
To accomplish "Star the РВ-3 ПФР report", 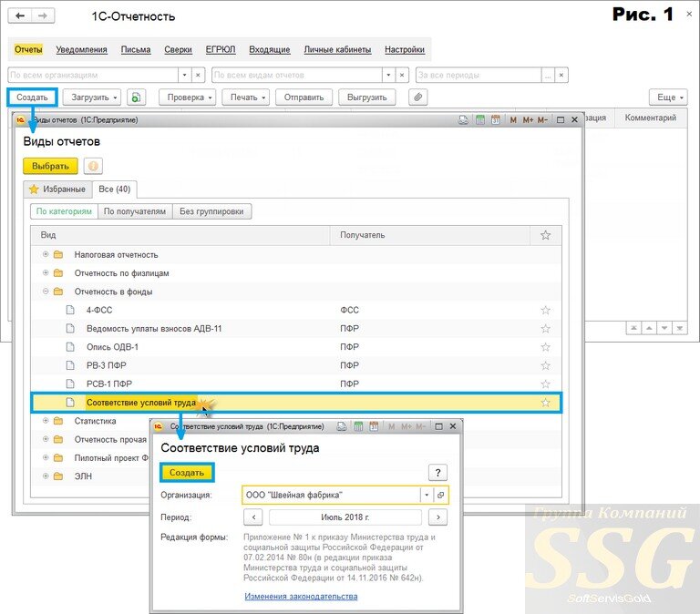I will [545, 366].
